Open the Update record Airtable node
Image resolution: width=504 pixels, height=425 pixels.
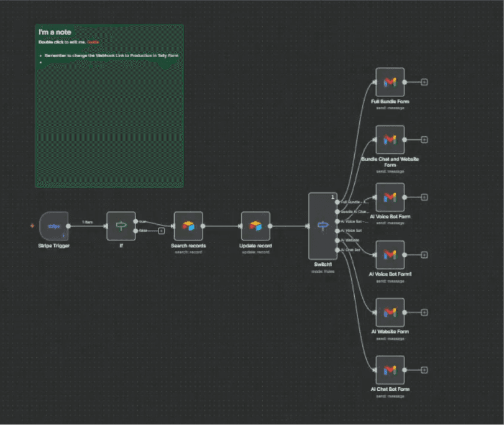[255, 226]
